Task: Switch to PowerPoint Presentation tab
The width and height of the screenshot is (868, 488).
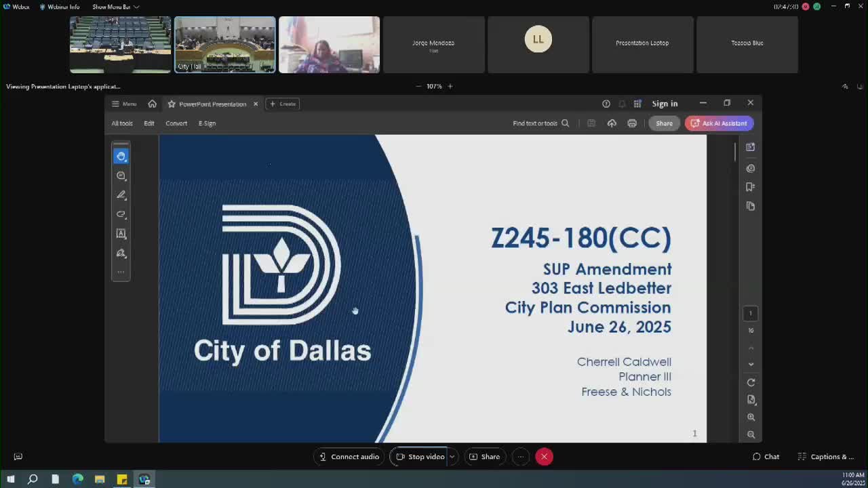Action: tap(212, 104)
